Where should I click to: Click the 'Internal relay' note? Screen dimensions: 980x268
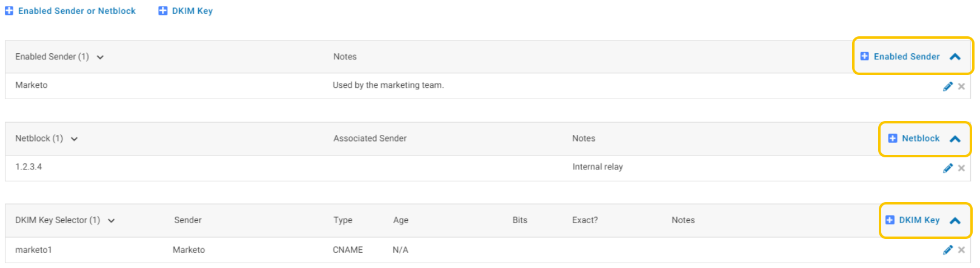pos(598,167)
